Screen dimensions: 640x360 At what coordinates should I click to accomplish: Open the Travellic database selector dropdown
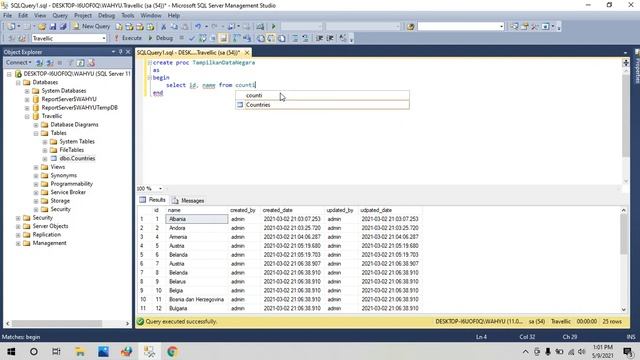point(104,38)
